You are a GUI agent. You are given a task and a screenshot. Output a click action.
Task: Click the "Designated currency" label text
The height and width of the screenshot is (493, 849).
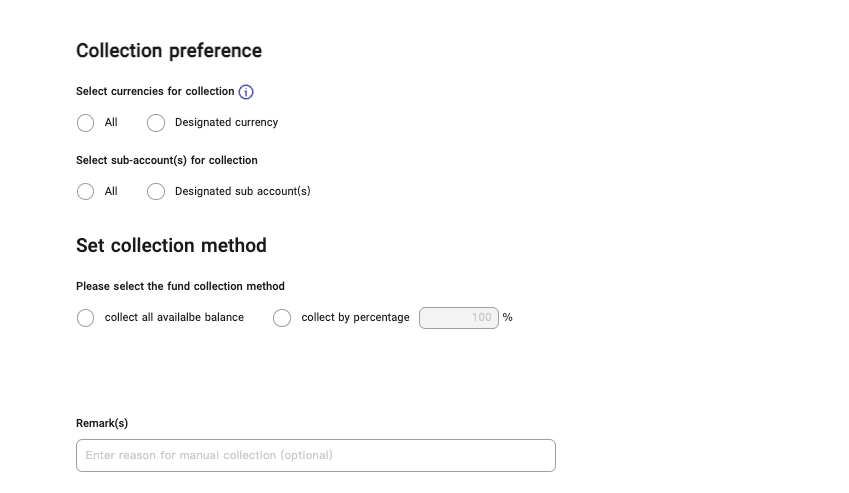(226, 123)
